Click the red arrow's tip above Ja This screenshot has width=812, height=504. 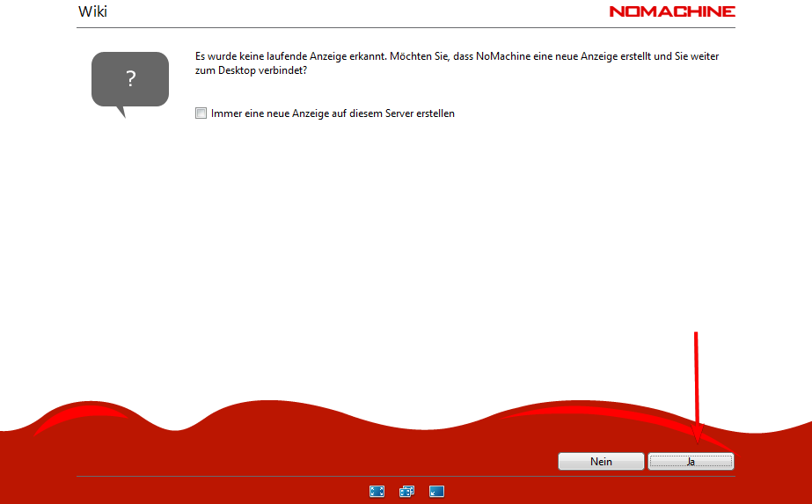698,438
